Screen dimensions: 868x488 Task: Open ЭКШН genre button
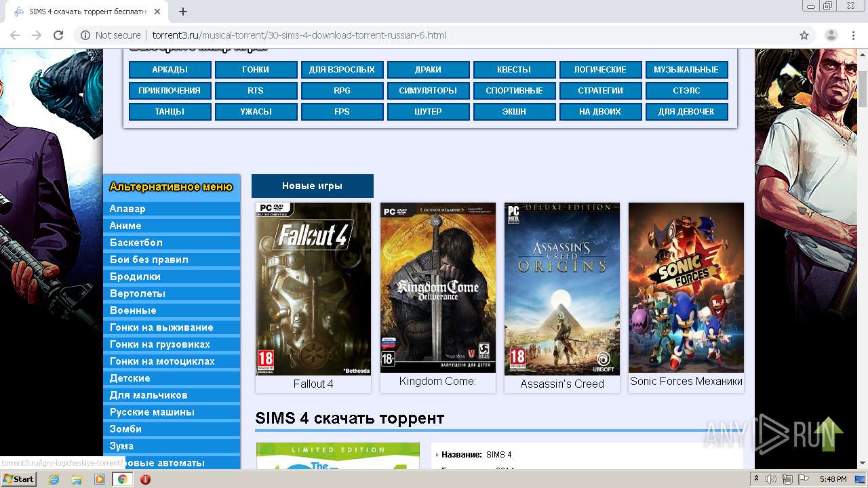click(x=515, y=112)
